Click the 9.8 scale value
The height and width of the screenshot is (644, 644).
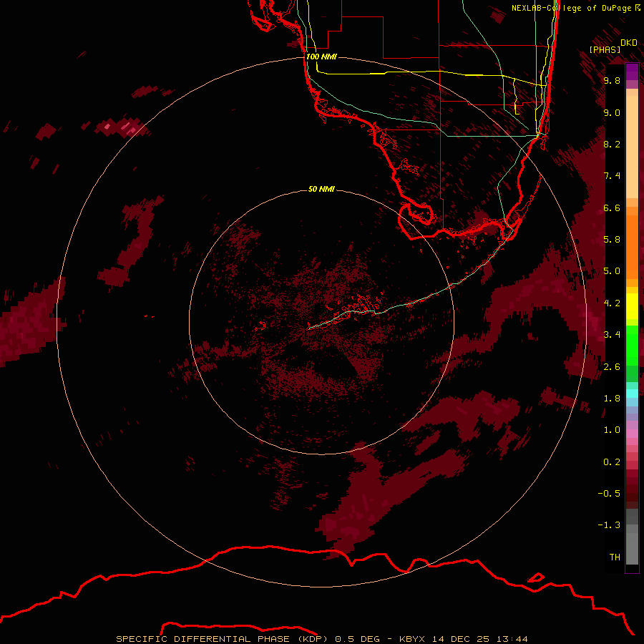(612, 81)
